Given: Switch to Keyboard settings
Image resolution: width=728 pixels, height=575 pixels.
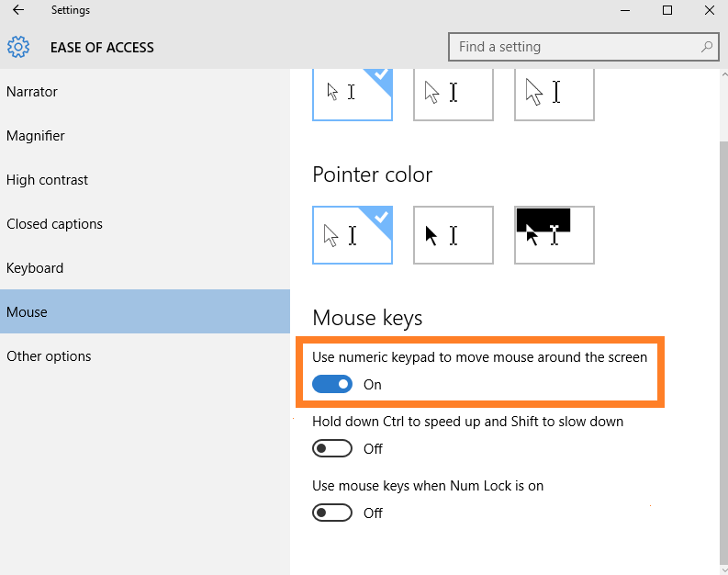Looking at the screenshot, I should pyautogui.click(x=35, y=268).
